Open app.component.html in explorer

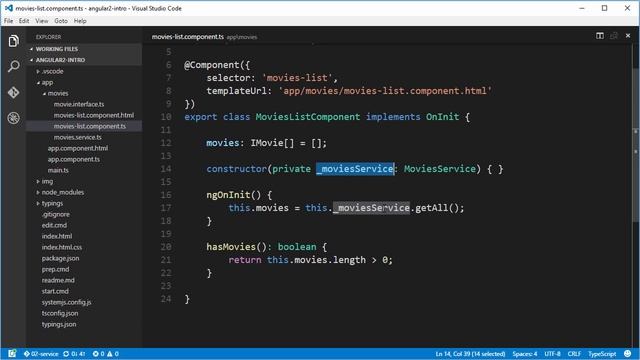(78, 148)
